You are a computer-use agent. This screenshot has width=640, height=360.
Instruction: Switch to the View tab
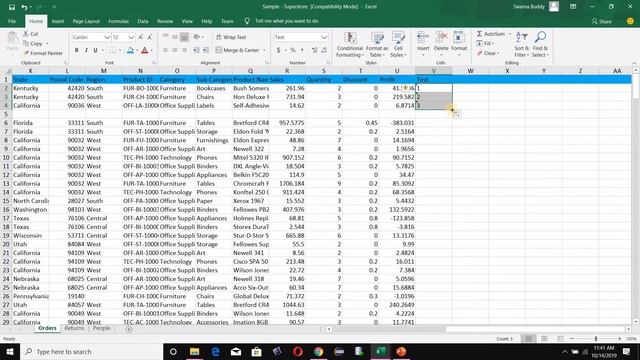tap(187, 21)
